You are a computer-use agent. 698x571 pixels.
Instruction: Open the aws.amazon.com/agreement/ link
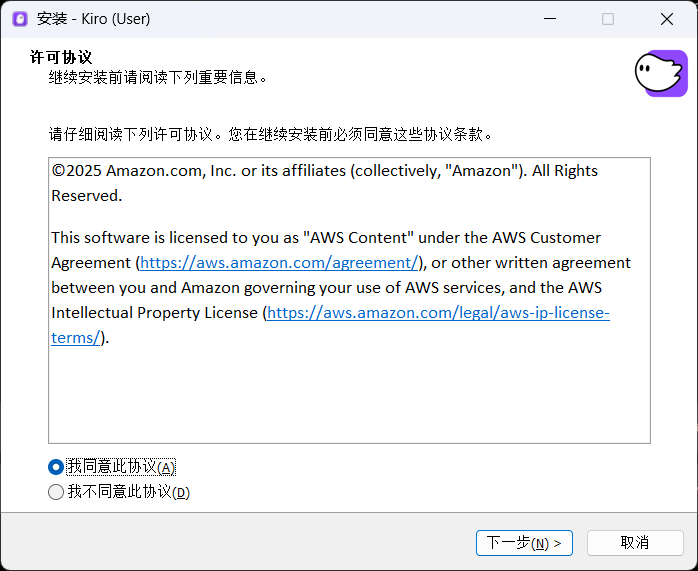coord(279,263)
